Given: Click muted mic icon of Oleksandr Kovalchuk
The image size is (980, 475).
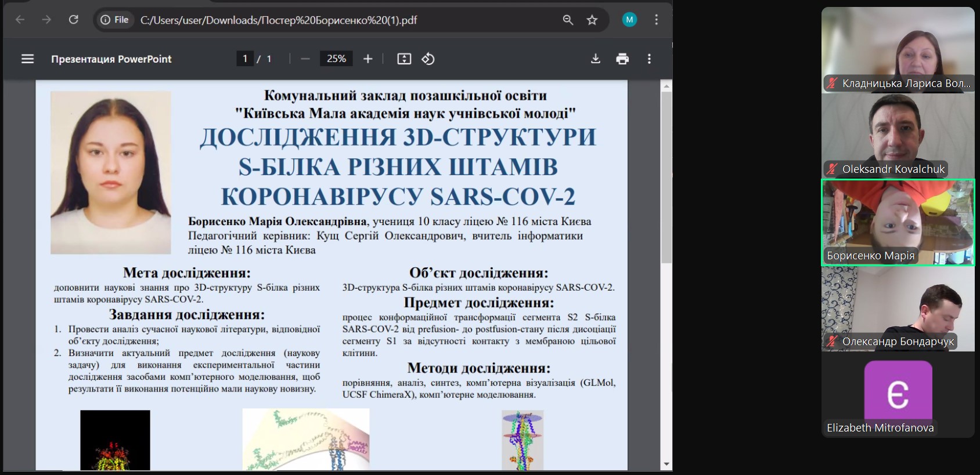Looking at the screenshot, I should 832,169.
